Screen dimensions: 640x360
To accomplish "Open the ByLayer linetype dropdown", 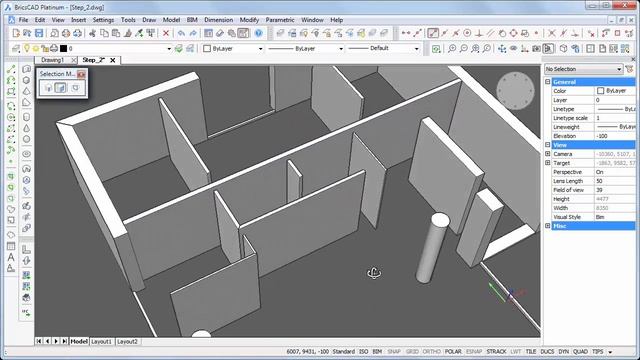I will [341, 49].
